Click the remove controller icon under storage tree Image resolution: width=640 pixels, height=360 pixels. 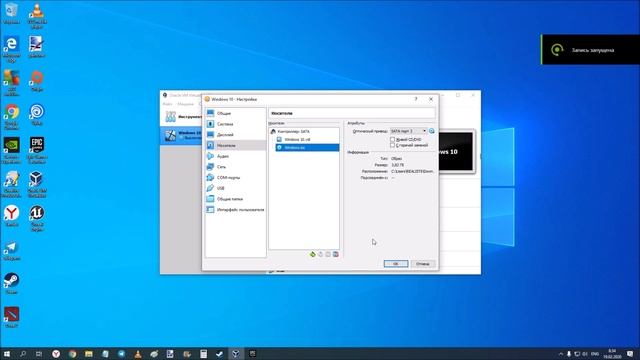320,254
